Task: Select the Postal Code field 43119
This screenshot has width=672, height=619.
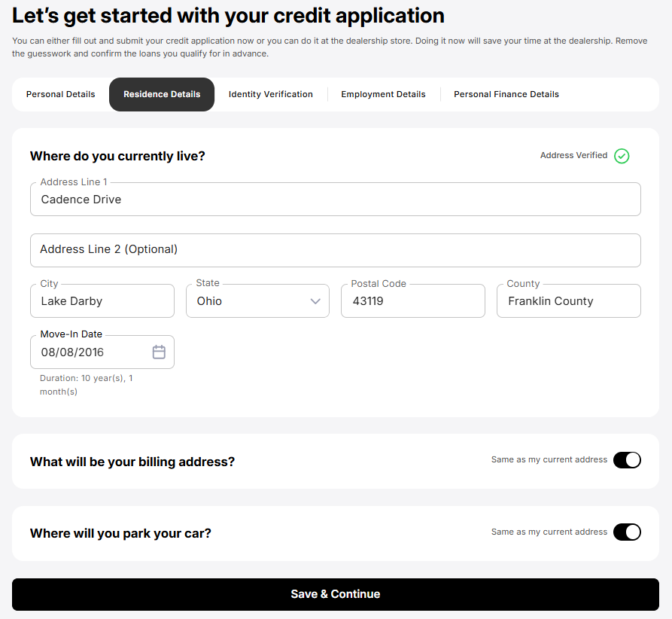Action: [413, 300]
